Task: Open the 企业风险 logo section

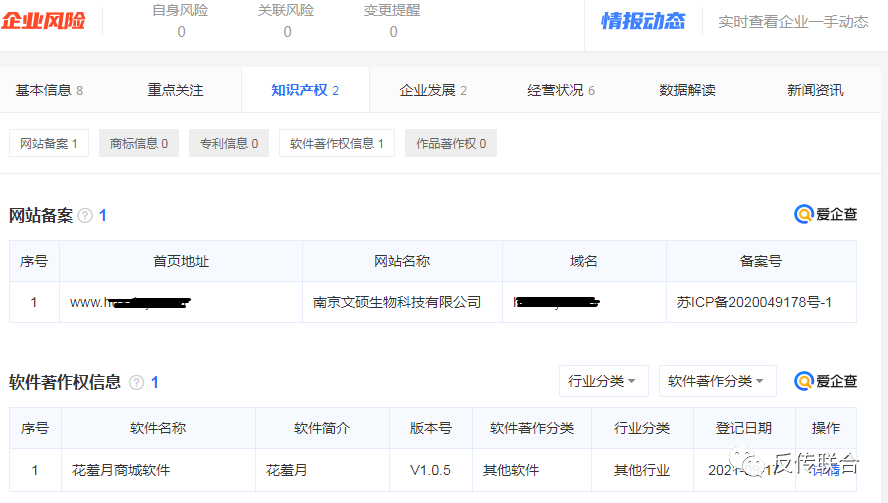Action: click(x=43, y=21)
